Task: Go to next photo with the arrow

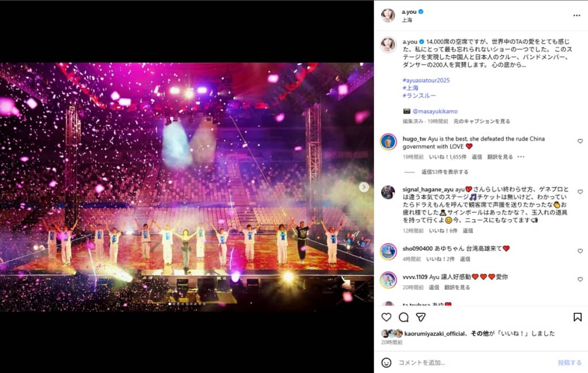Action: click(x=363, y=187)
